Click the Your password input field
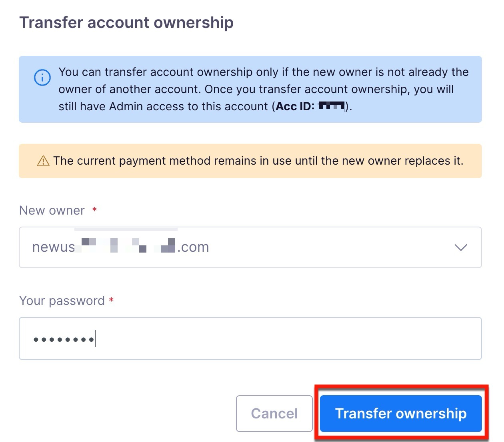 (x=250, y=338)
